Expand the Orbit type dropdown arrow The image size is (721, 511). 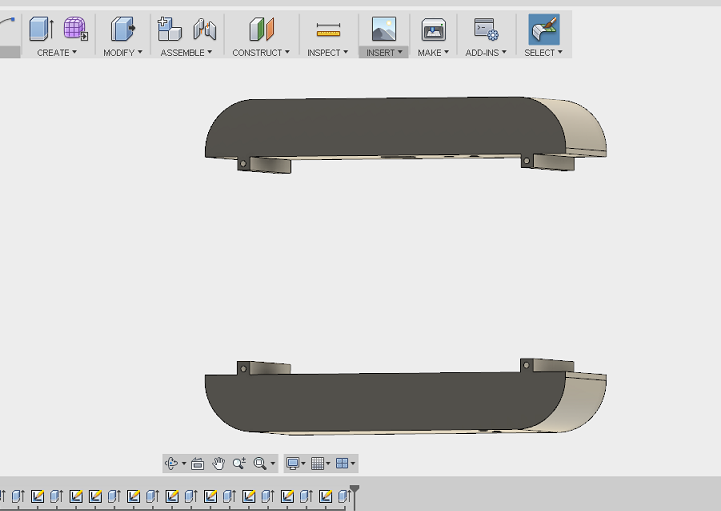pos(184,464)
